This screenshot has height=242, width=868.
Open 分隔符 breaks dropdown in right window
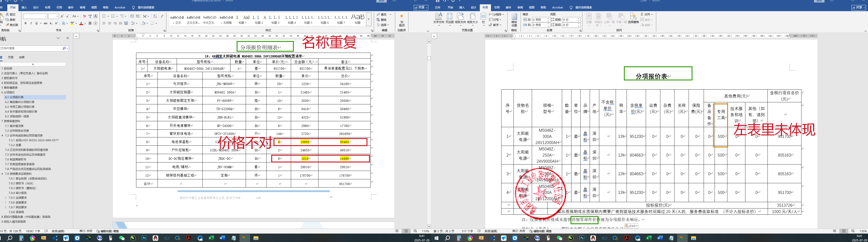tap(496, 15)
